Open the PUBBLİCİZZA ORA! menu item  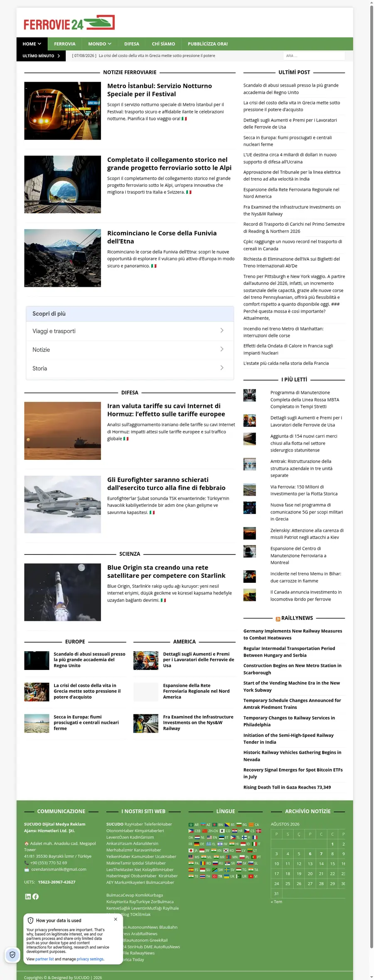point(208,44)
